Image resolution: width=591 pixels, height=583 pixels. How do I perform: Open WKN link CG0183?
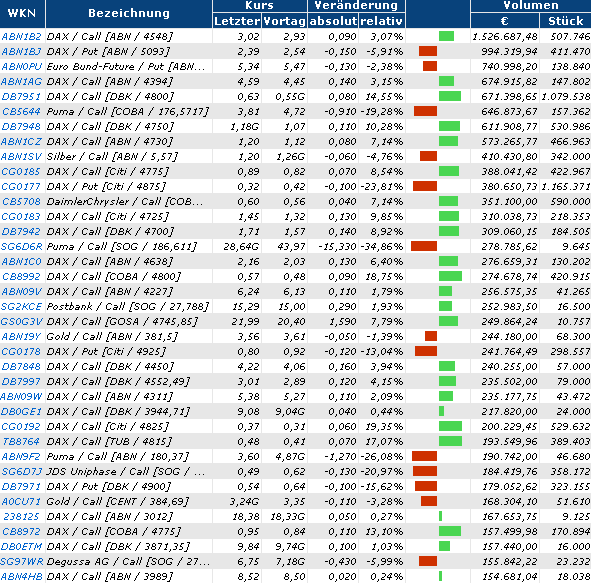tap(21, 217)
